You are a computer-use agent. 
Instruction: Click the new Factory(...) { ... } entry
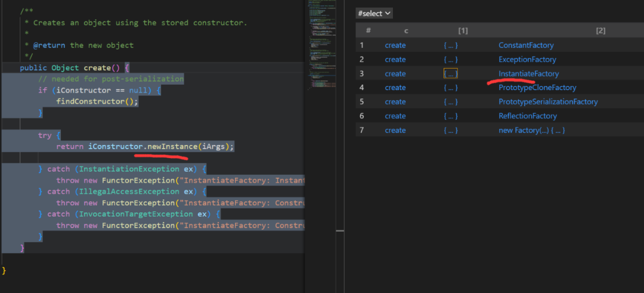coord(531,130)
